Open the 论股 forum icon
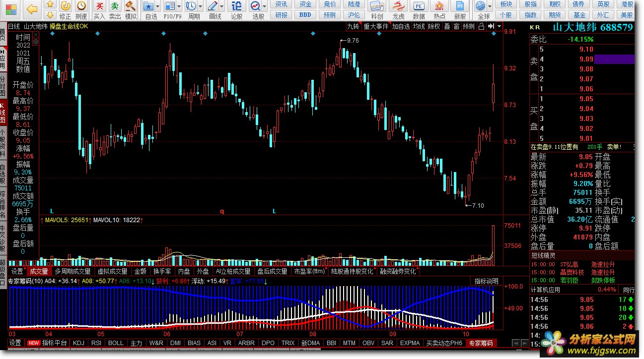The image size is (644, 359). coord(237,6)
